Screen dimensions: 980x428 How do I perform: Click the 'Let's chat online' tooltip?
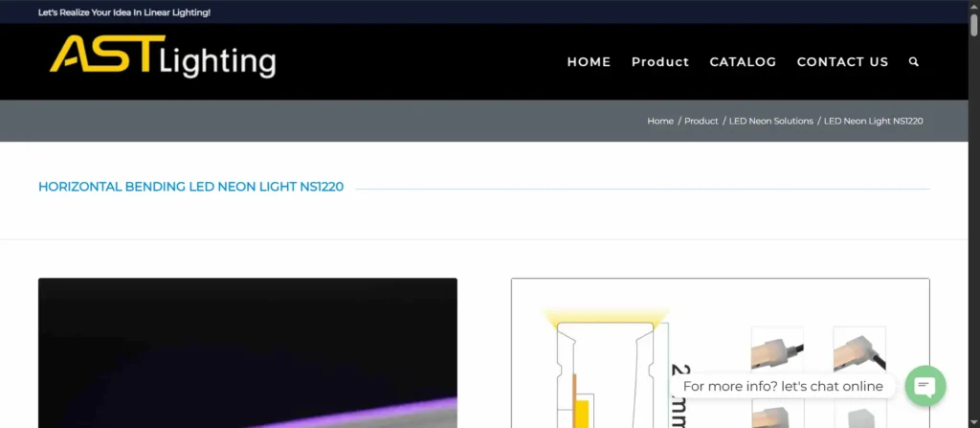coord(783,386)
